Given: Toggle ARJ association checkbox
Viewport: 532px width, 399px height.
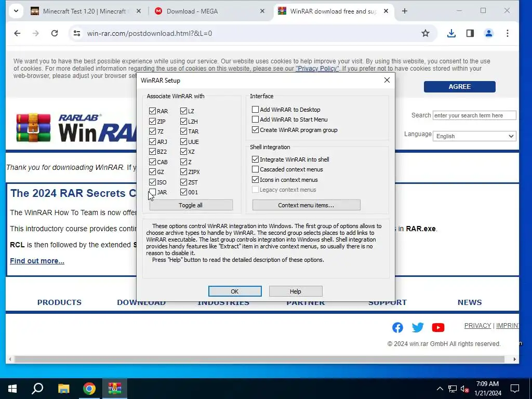Looking at the screenshot, I should click(152, 141).
